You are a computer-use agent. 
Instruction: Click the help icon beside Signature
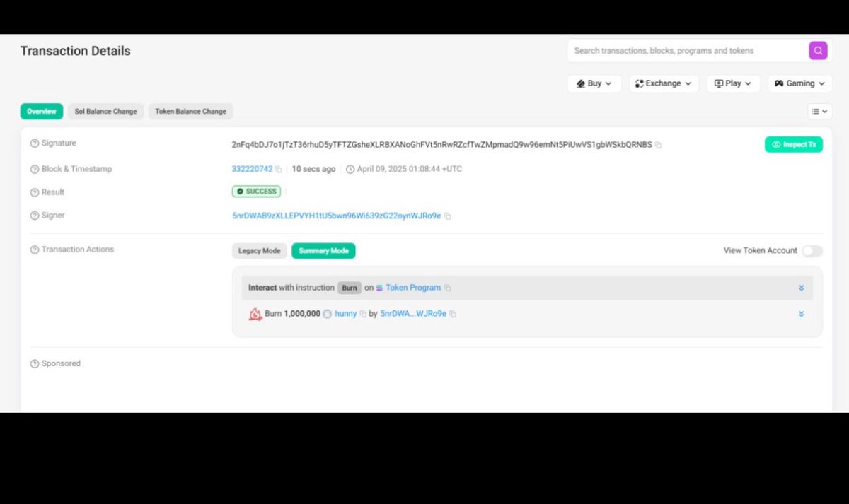coord(35,143)
